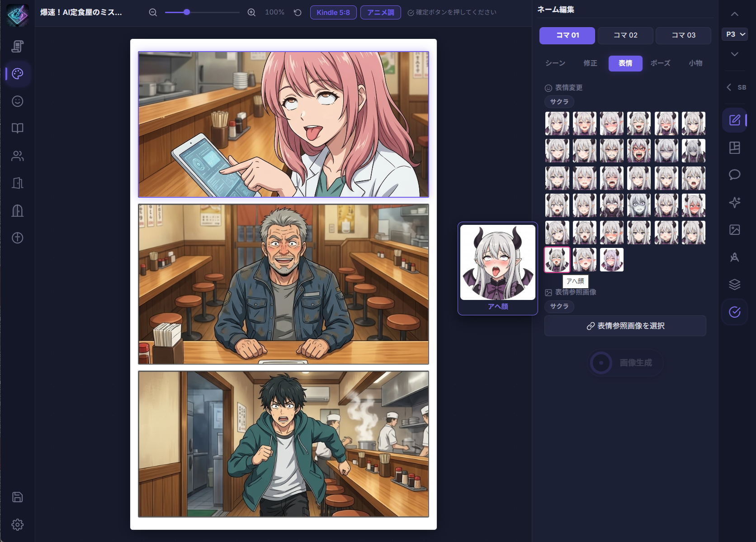Toggle the Kindle 5:8 format button
Screen dimensions: 756x542
tap(333, 13)
